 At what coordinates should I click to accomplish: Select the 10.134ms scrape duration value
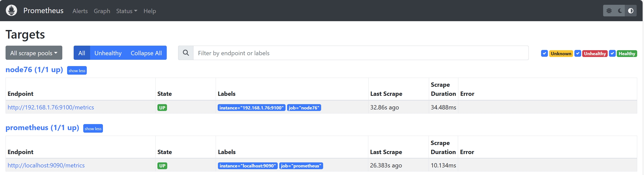click(443, 165)
